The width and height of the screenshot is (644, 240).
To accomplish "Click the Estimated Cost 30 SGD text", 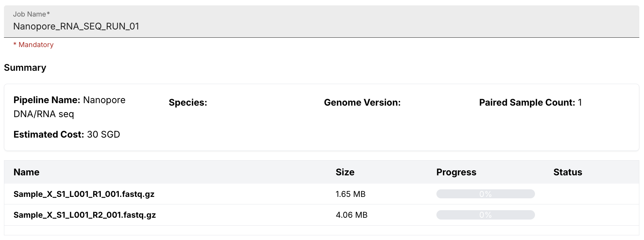I will click(67, 134).
